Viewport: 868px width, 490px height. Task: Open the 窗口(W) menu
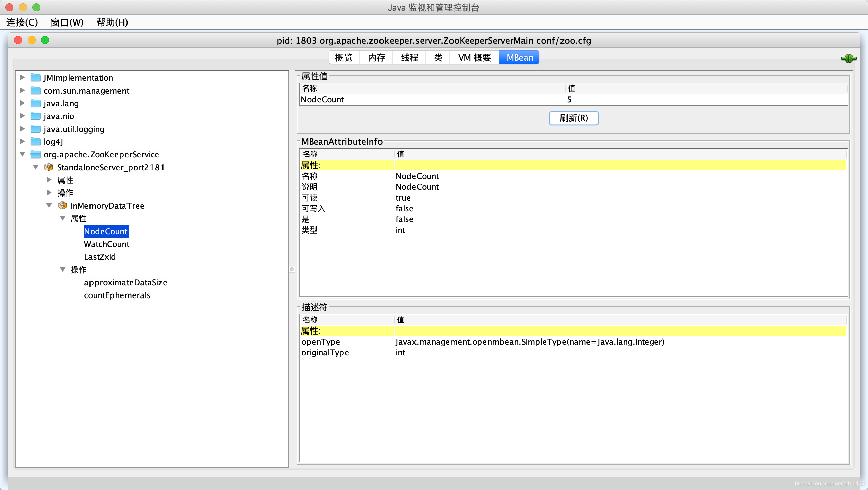point(67,22)
